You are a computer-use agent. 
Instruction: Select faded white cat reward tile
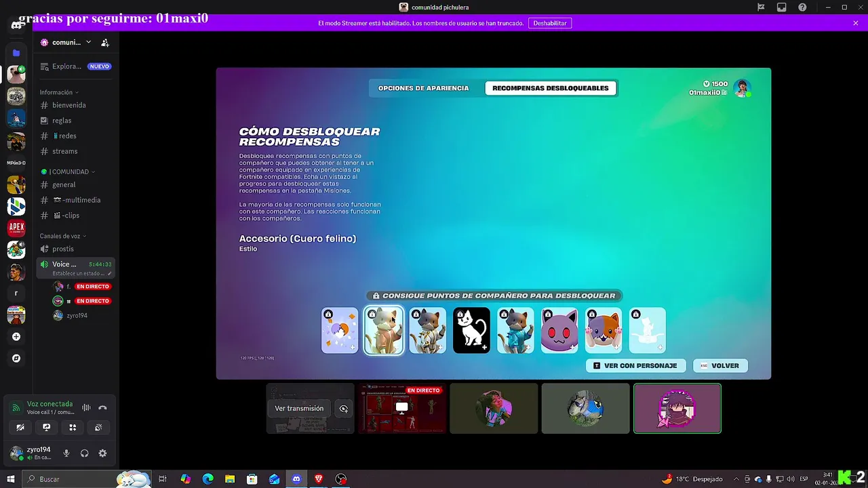[x=648, y=331]
